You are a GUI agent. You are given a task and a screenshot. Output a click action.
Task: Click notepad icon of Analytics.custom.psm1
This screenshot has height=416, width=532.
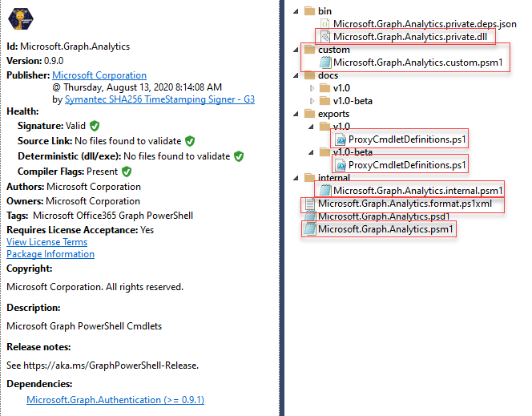coord(325,63)
